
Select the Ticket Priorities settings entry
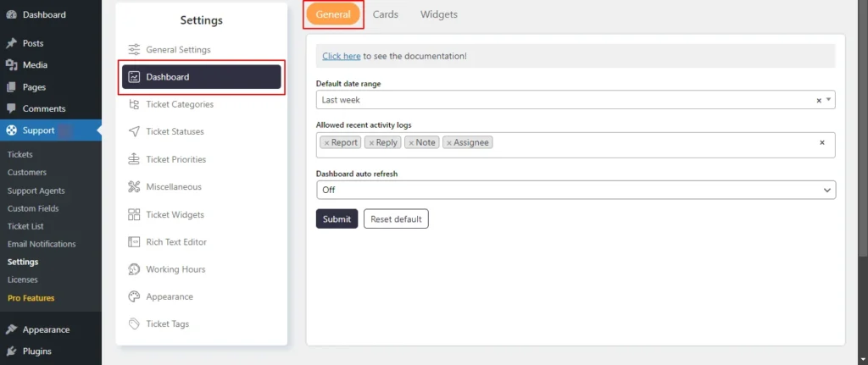[x=202, y=159]
